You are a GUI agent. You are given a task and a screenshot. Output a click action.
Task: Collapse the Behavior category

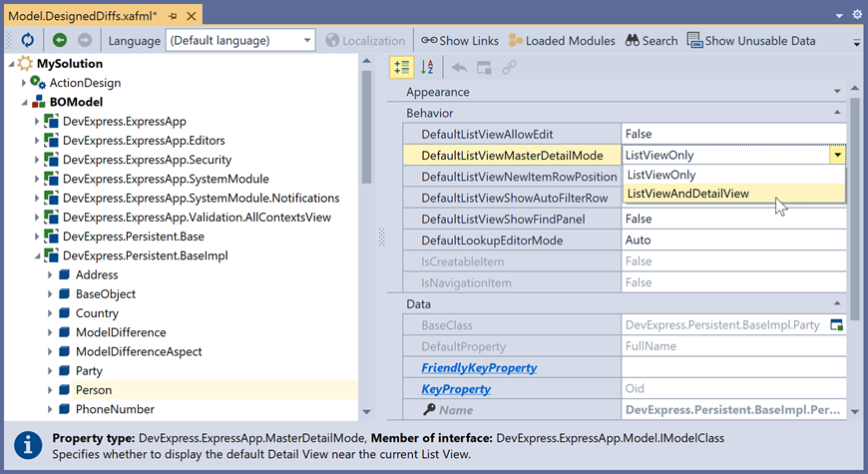tap(837, 113)
